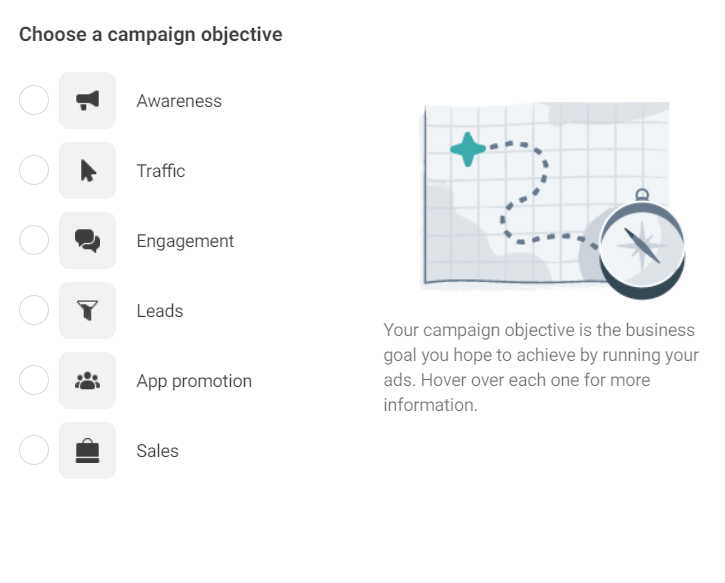Click the App promotion objective label

pyautogui.click(x=194, y=381)
